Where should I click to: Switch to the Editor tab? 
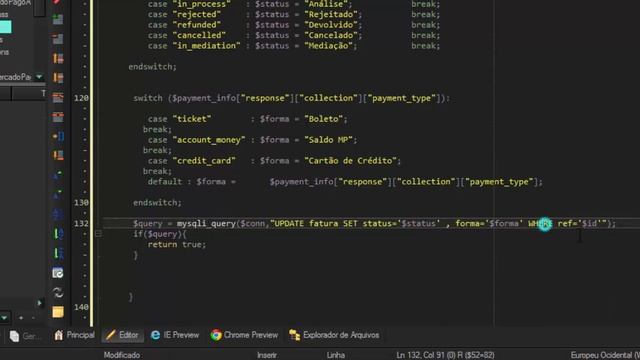coord(122,335)
